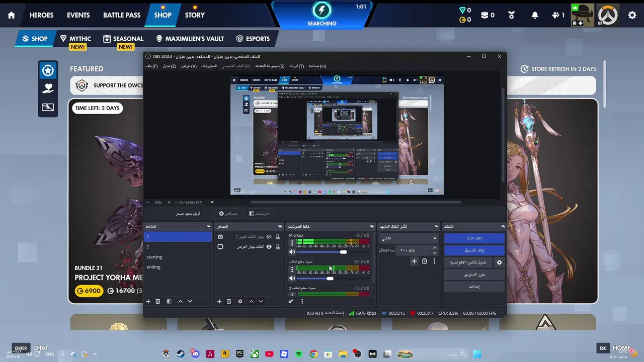Open MYTHIC shop sub-tab
The height and width of the screenshot is (362, 644).
75,39
